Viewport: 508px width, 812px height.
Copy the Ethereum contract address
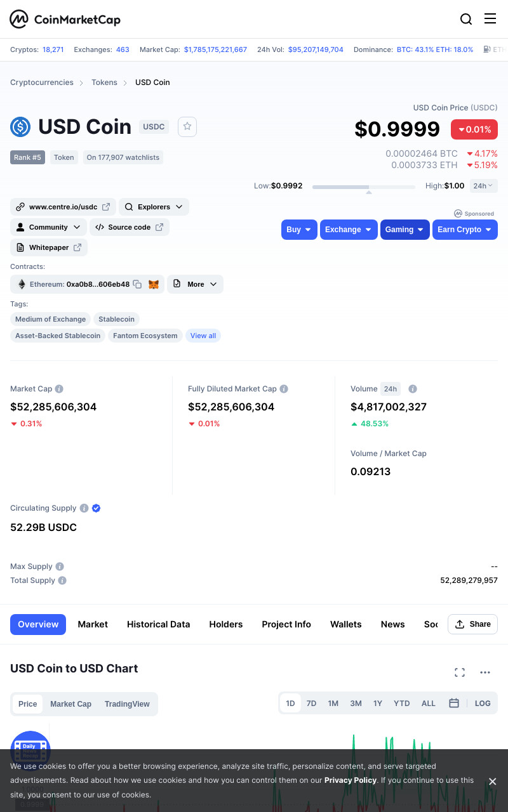pos(137,284)
